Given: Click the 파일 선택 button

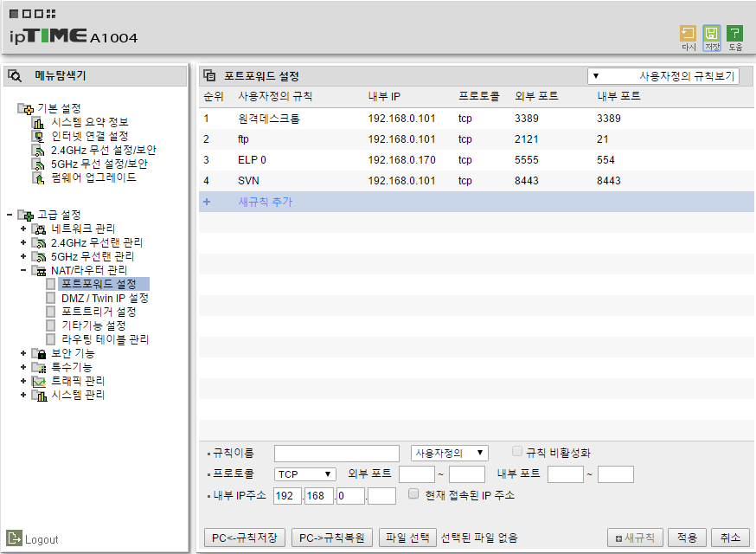Looking at the screenshot, I should pyautogui.click(x=407, y=538).
